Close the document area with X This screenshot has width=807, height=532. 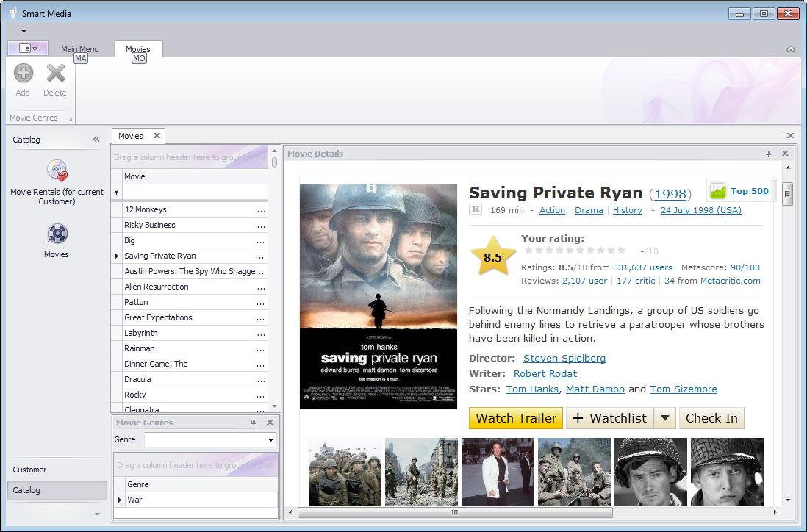790,136
